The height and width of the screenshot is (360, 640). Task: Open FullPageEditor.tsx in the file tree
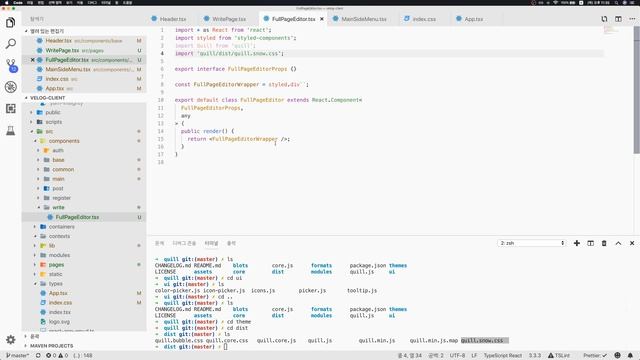tap(77, 217)
